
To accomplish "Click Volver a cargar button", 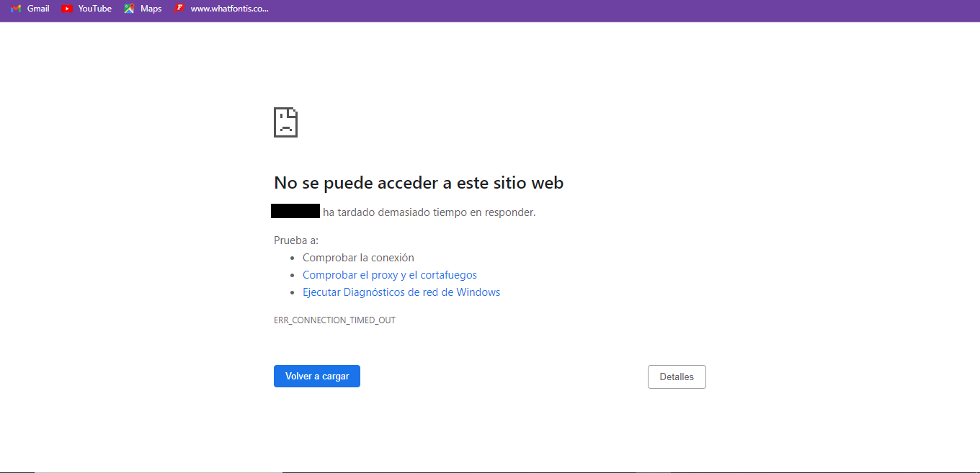I will [317, 377].
